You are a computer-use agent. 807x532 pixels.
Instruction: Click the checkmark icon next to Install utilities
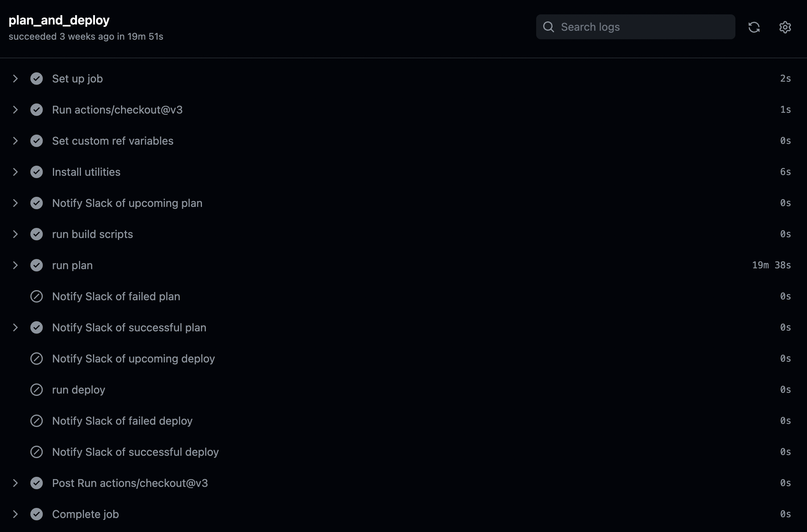(x=37, y=172)
